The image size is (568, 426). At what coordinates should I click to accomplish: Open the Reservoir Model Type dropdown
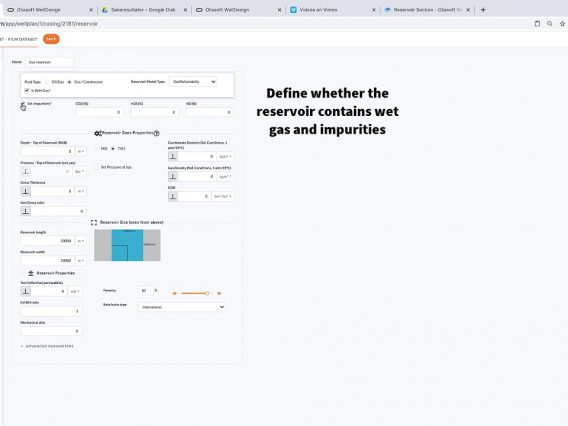tap(193, 82)
